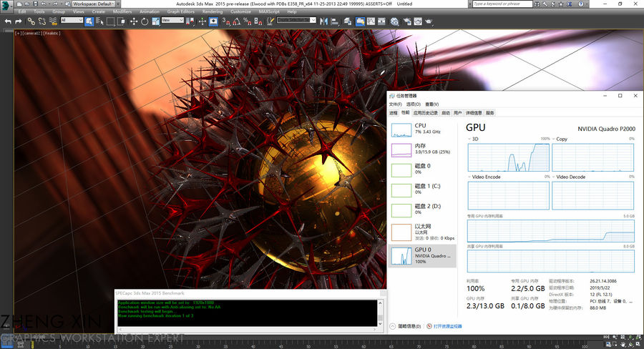
Task: Toggle the 3D Snaps button
Action: [226, 21]
